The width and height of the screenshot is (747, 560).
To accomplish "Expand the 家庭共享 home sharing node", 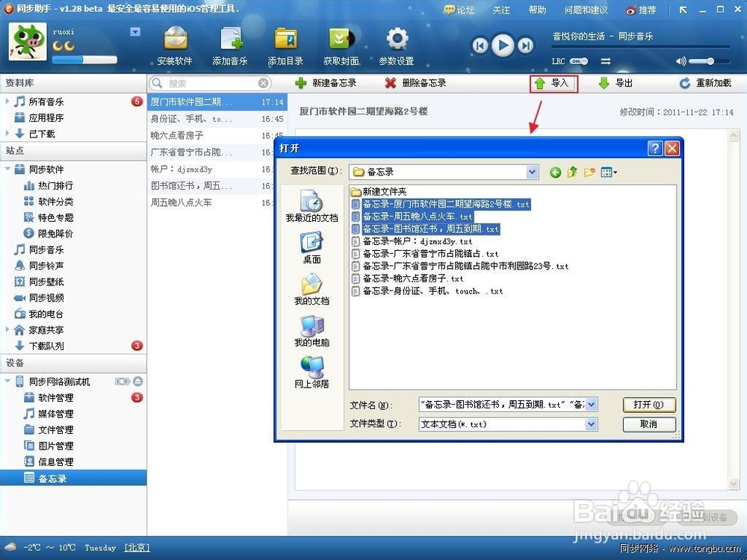I will pyautogui.click(x=7, y=329).
